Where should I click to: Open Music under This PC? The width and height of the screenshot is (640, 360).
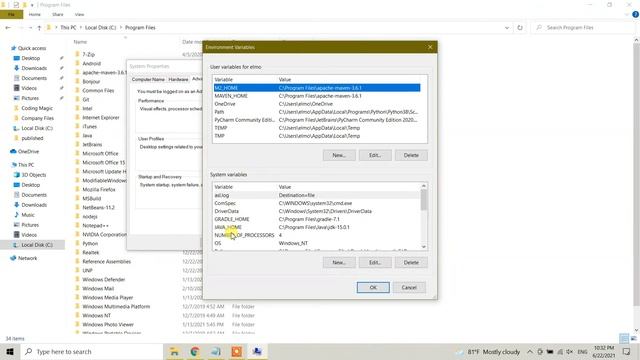28,215
